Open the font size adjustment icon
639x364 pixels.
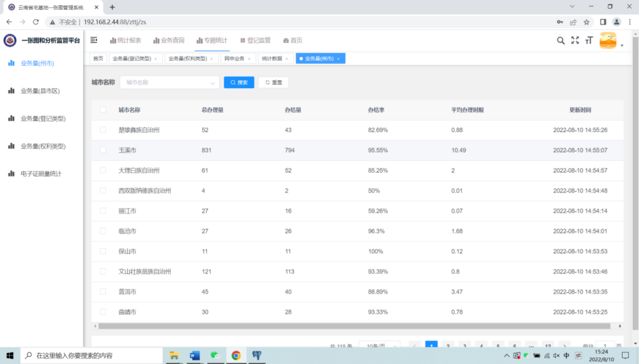point(589,41)
